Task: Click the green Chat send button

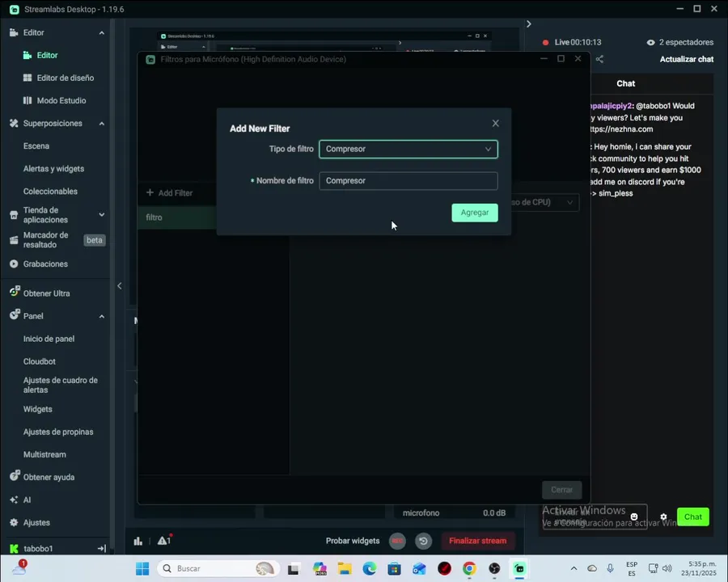Action: [x=692, y=517]
